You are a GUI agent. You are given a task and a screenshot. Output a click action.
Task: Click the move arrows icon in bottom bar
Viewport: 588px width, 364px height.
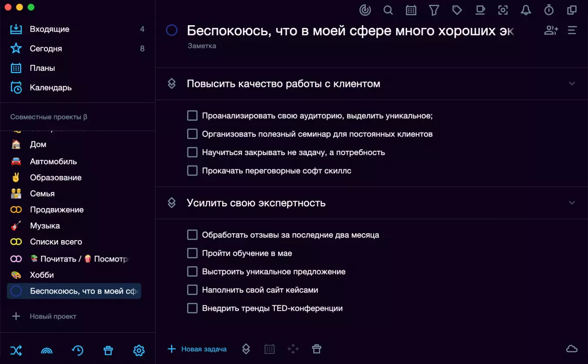click(x=293, y=349)
